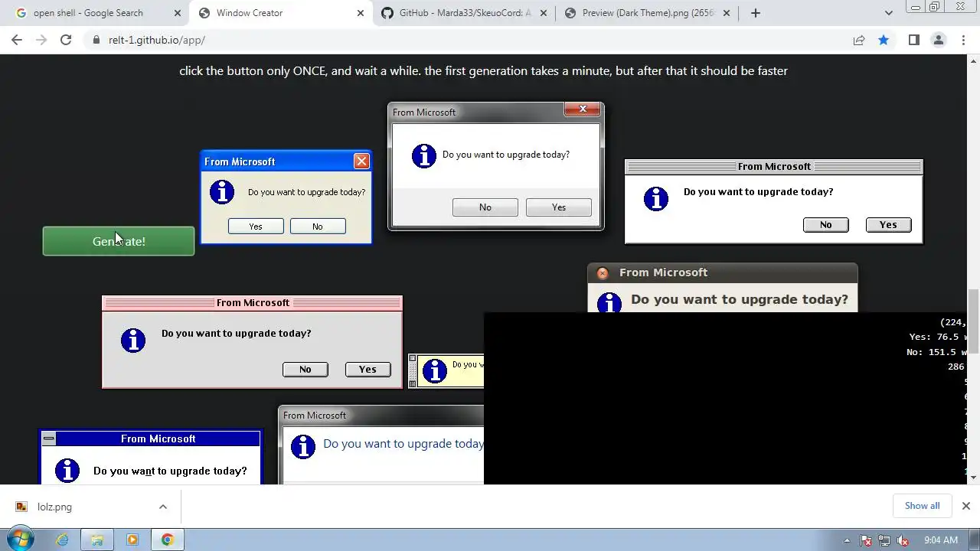Close the downloads bar
980x551 pixels.
pos(965,506)
